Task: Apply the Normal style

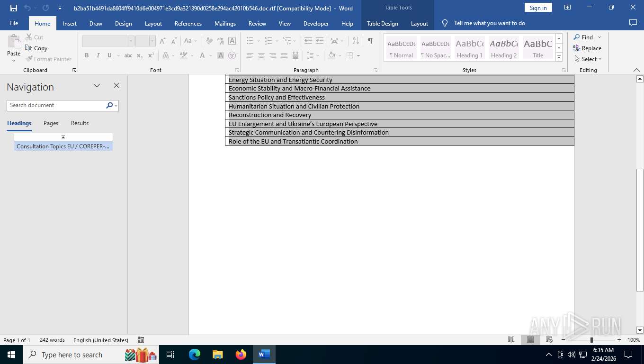Action: click(401, 48)
